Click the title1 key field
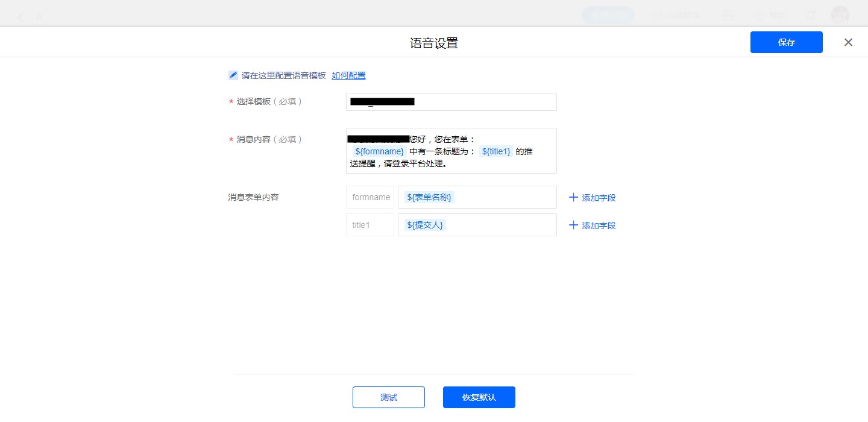The width and height of the screenshot is (868, 422). (370, 225)
